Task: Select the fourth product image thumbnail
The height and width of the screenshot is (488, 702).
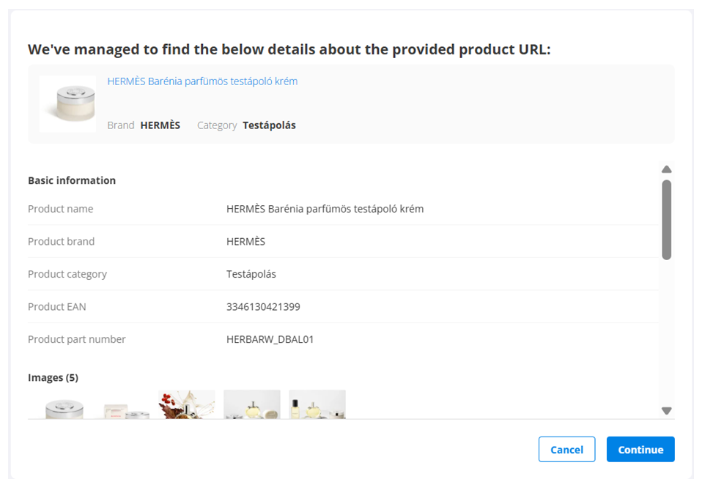Action: point(252,405)
